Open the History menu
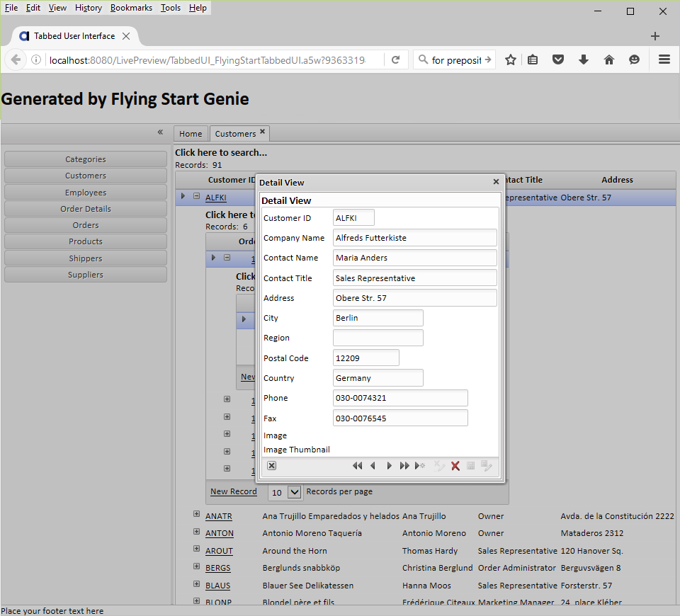Viewport: 680px width, 616px height. [89, 8]
